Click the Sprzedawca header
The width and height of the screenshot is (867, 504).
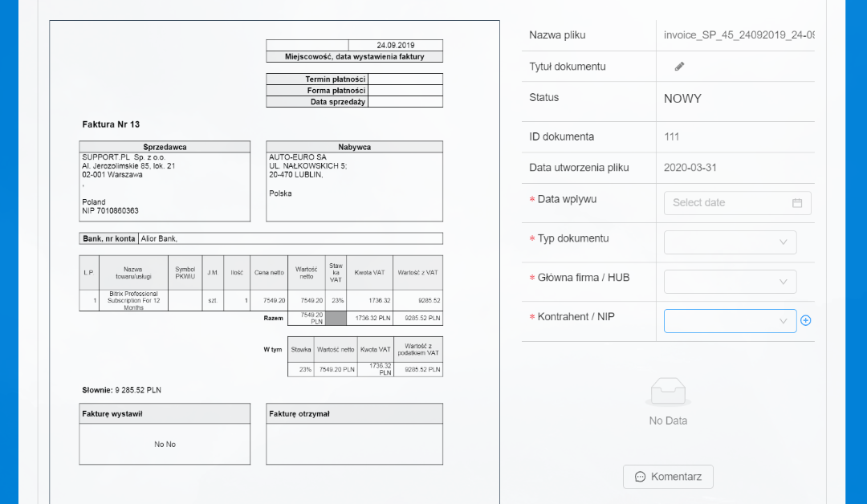(165, 147)
